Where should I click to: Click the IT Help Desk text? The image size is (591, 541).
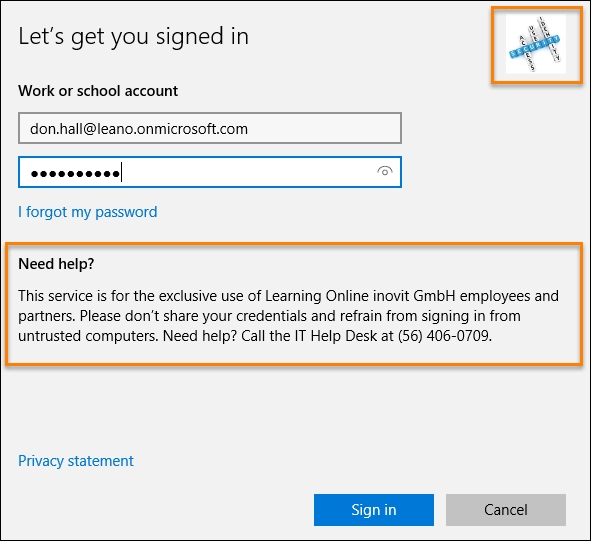[x=336, y=336]
